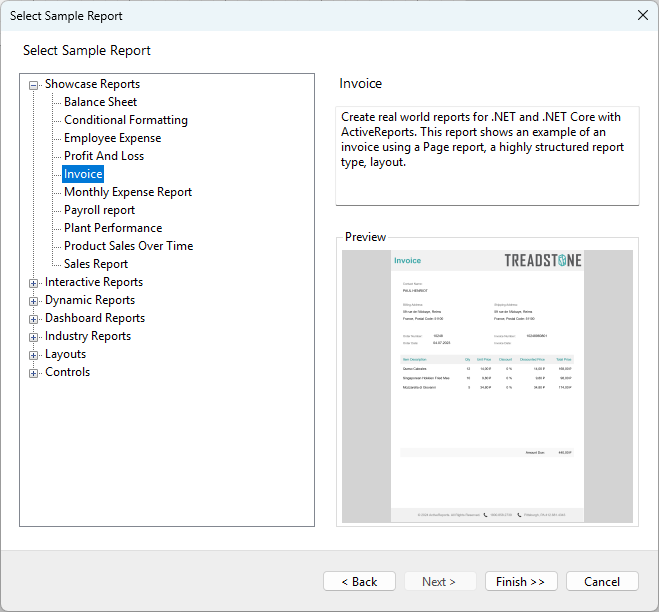This screenshot has width=659, height=612.
Task: Click the Invoice heading above description
Action: coord(361,84)
